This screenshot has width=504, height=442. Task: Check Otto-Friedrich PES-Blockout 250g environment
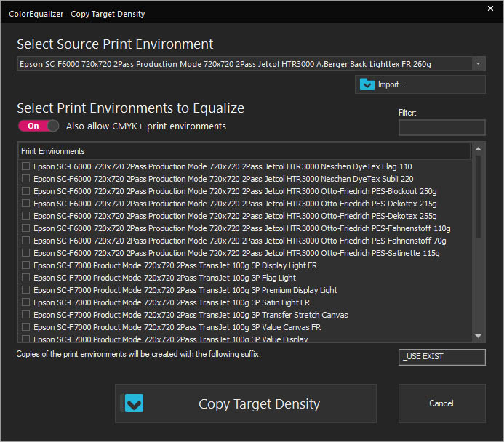pyautogui.click(x=25, y=190)
